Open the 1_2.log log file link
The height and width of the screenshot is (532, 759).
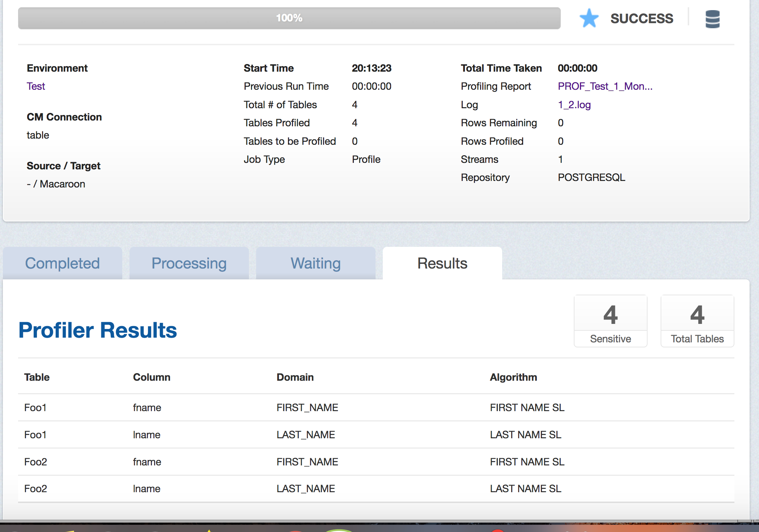coord(574,105)
